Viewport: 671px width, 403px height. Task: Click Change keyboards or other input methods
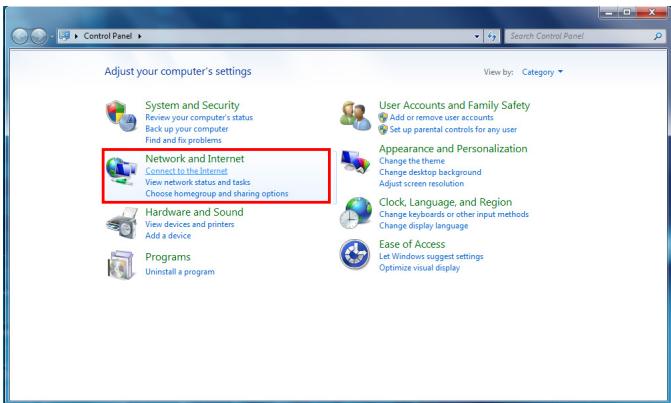pos(454,214)
